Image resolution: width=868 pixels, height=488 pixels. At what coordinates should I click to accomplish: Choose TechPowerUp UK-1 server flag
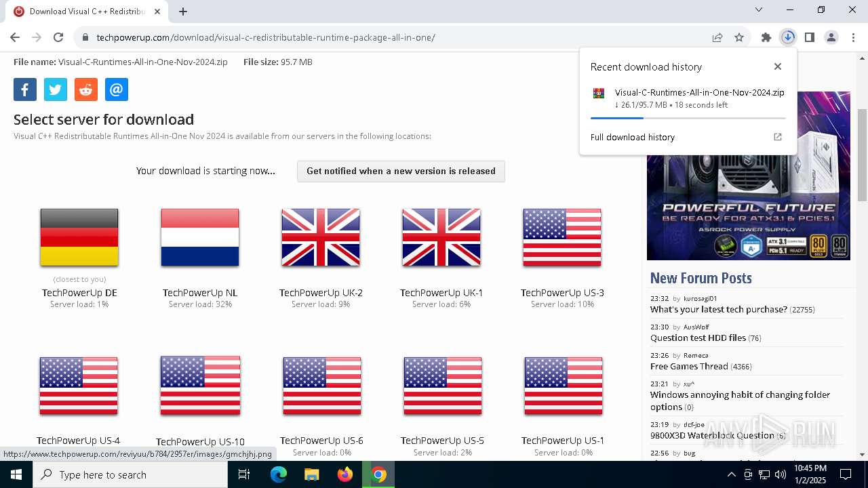pos(441,237)
